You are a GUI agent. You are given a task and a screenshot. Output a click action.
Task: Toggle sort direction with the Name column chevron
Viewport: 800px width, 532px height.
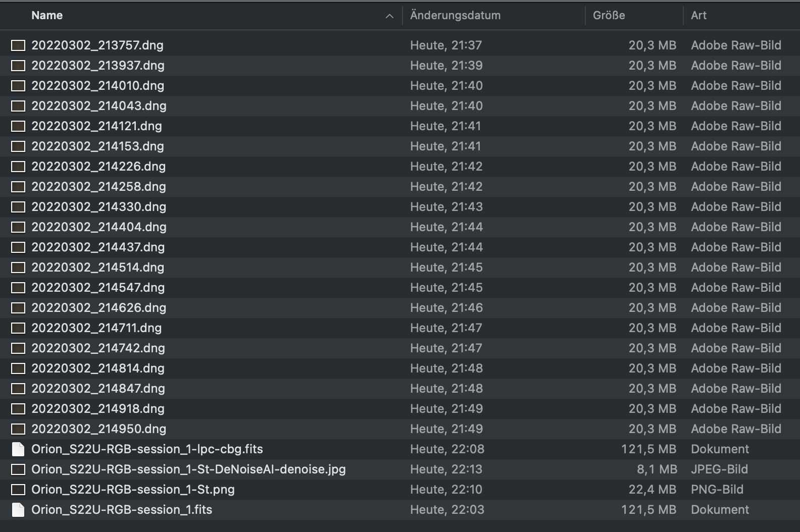(x=389, y=16)
